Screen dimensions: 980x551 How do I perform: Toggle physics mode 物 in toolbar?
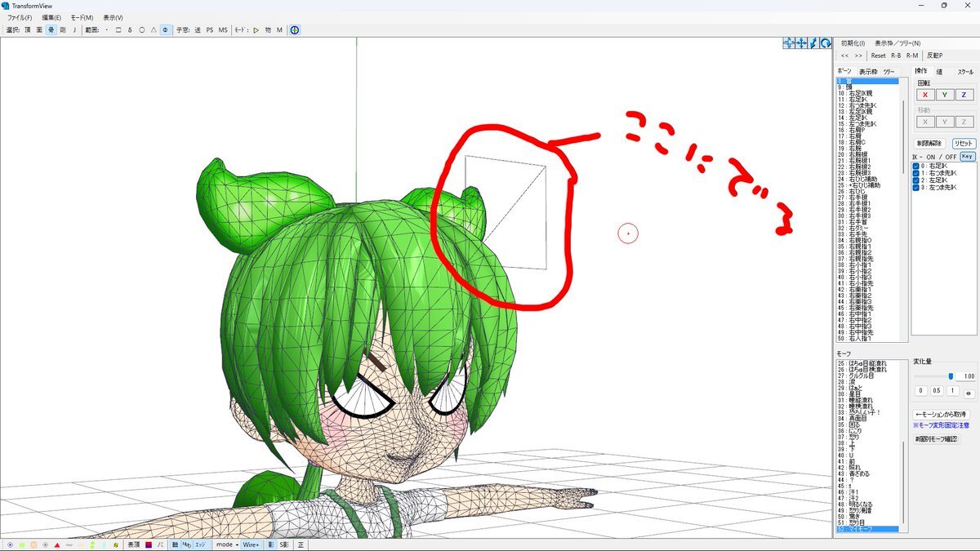[268, 30]
